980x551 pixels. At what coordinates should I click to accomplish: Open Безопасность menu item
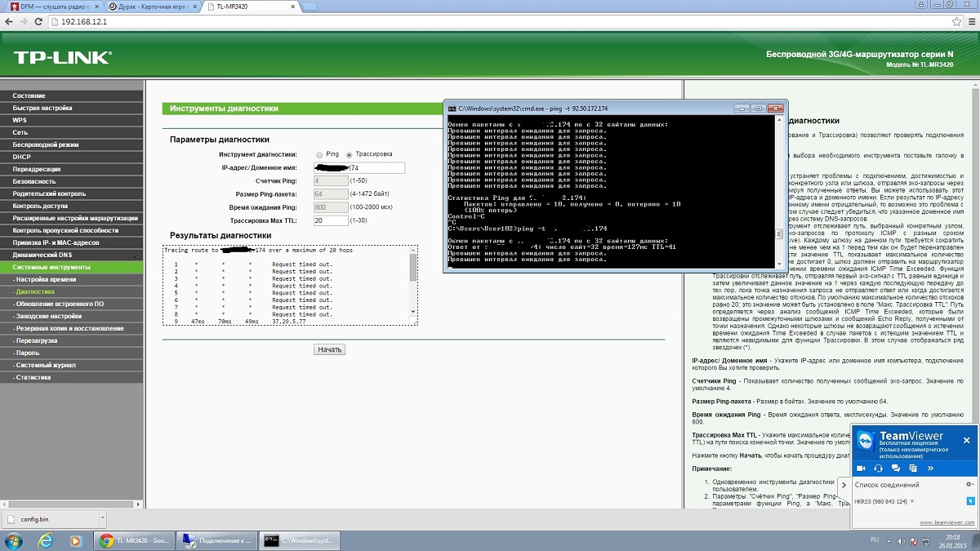pyautogui.click(x=72, y=181)
